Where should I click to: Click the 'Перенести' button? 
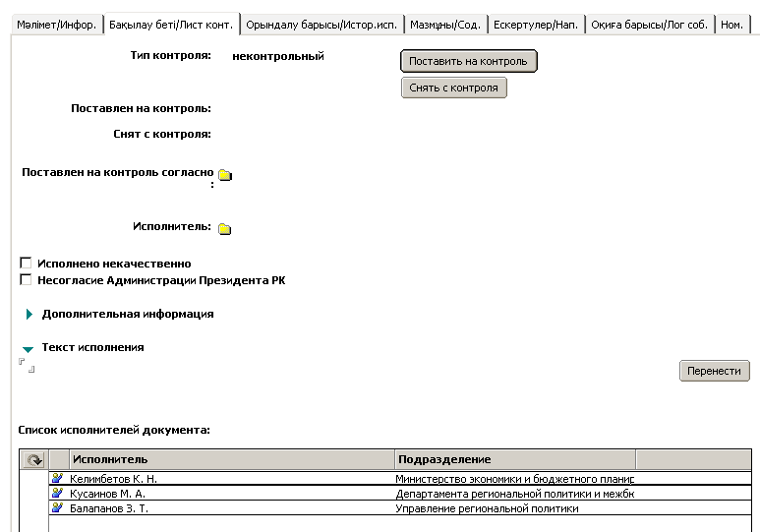click(x=715, y=371)
